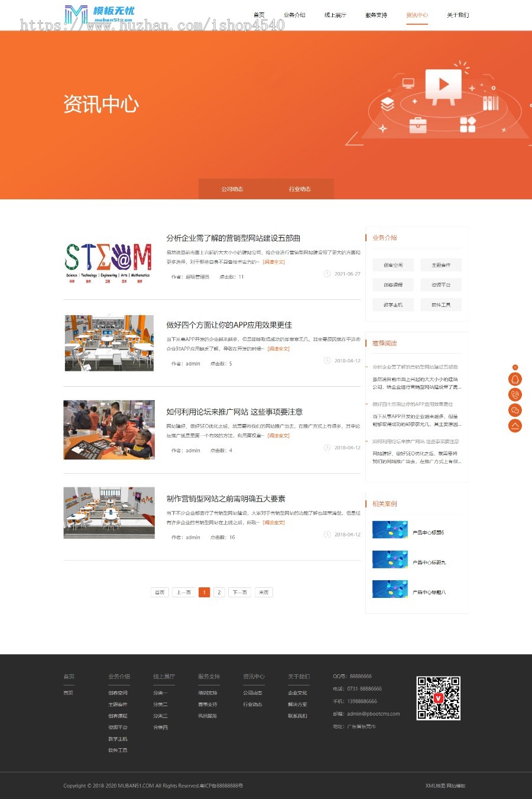Open article 分析企业需了解的营销型网站建设五部曲 from main list
Screen dimensions: 532x799
coord(233,238)
